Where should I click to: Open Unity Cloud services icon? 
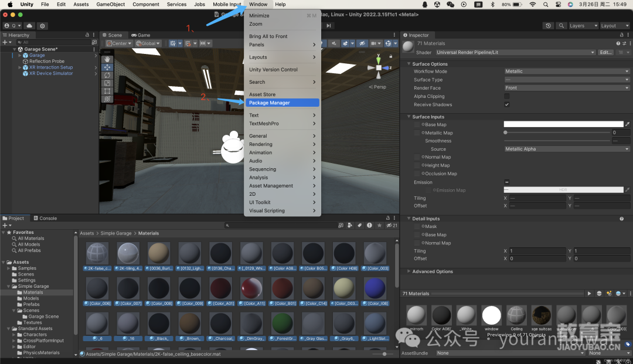(29, 26)
